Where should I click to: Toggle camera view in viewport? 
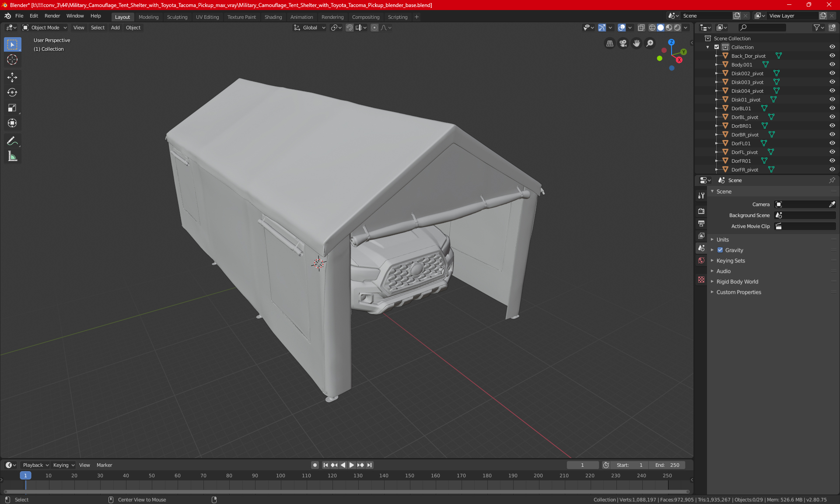coord(623,43)
